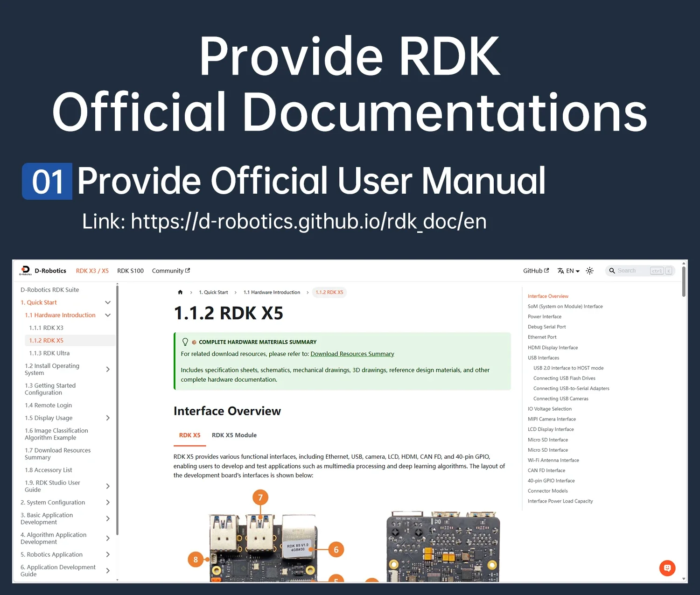
Task: Open 1.1.3 RDK Ultra in sidebar
Action: coord(49,353)
